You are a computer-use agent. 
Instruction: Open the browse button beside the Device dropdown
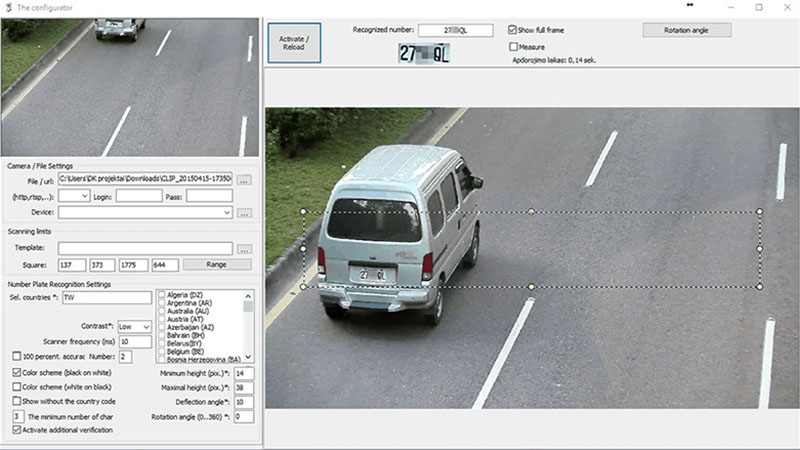click(x=244, y=213)
